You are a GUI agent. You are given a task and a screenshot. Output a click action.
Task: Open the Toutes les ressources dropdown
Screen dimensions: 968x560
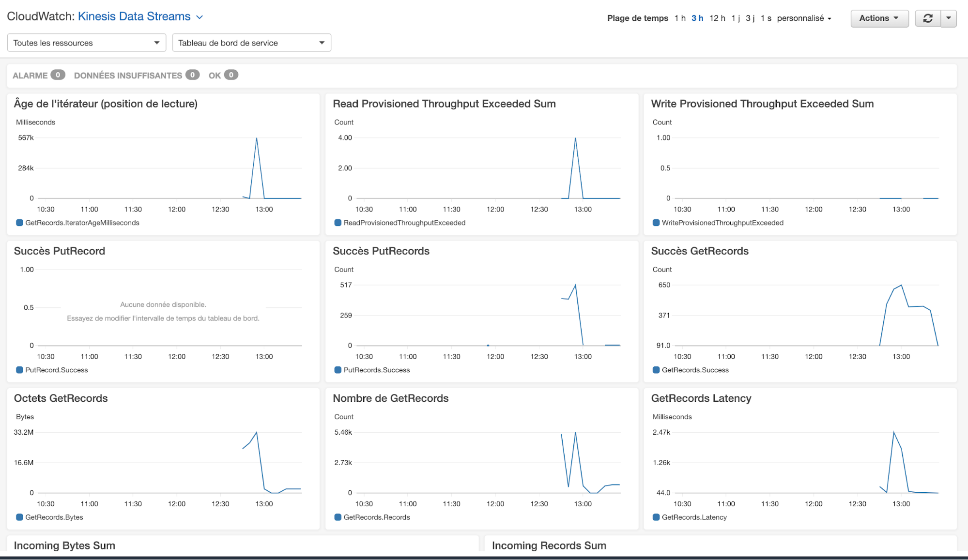click(86, 43)
